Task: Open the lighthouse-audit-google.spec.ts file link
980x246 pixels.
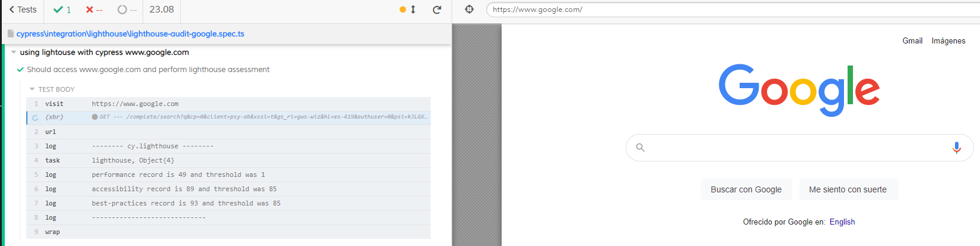Action: point(130,34)
